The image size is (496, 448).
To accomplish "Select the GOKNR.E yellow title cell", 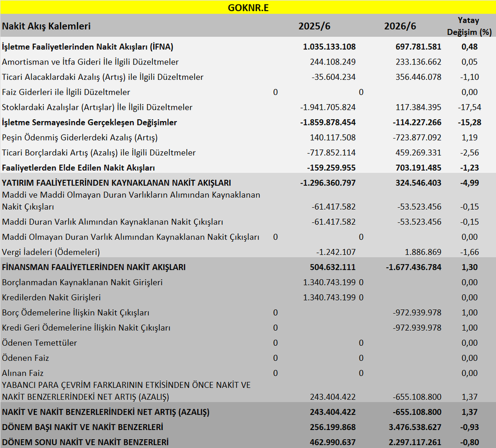I will click(248, 7).
